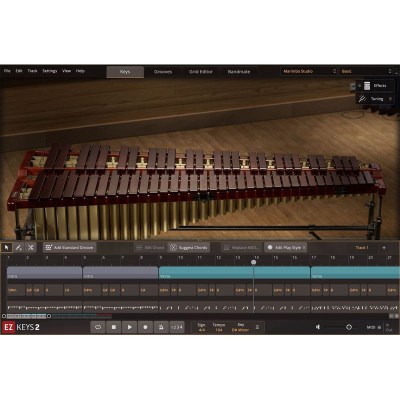Select the Verse block starting at bar 17

click(x=355, y=272)
